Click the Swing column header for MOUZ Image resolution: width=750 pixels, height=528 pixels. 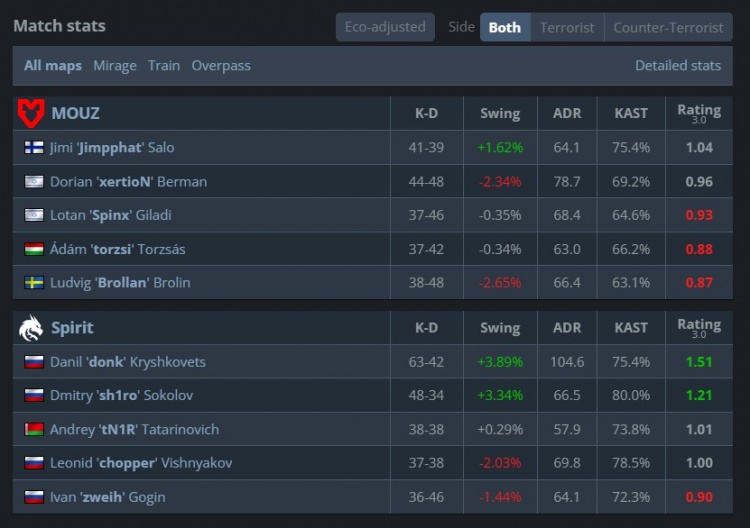[500, 114]
